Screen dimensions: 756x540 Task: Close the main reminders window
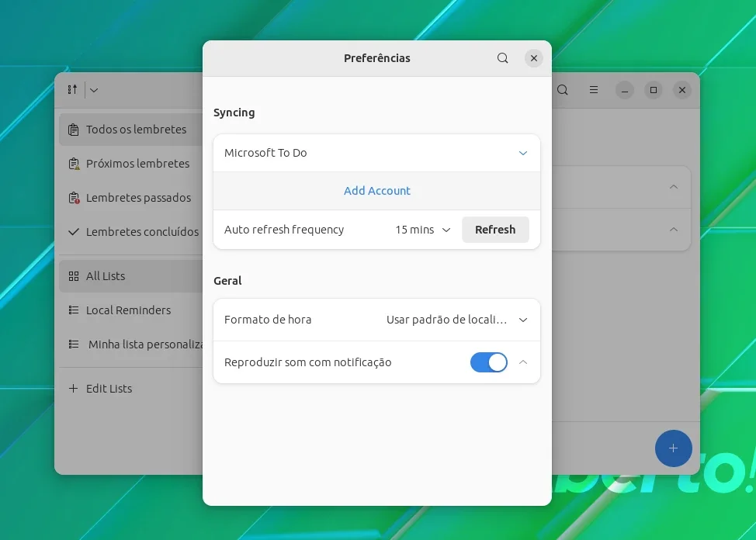tap(681, 90)
